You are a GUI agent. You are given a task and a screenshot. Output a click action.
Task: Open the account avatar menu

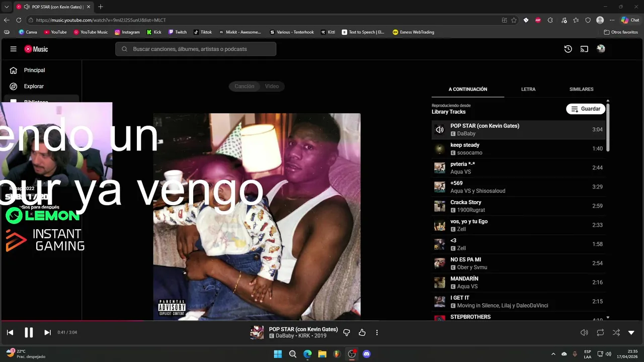coord(601,49)
